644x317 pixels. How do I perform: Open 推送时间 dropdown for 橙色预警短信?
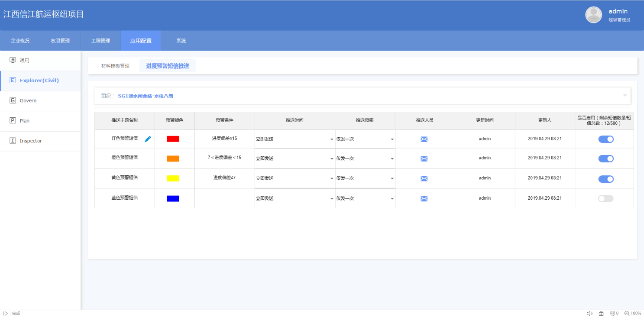click(294, 158)
